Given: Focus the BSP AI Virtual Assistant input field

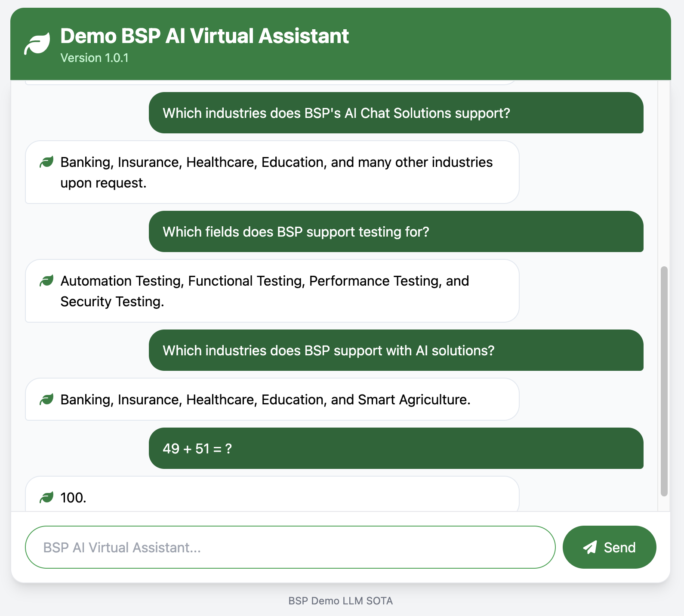Looking at the screenshot, I should tap(290, 547).
